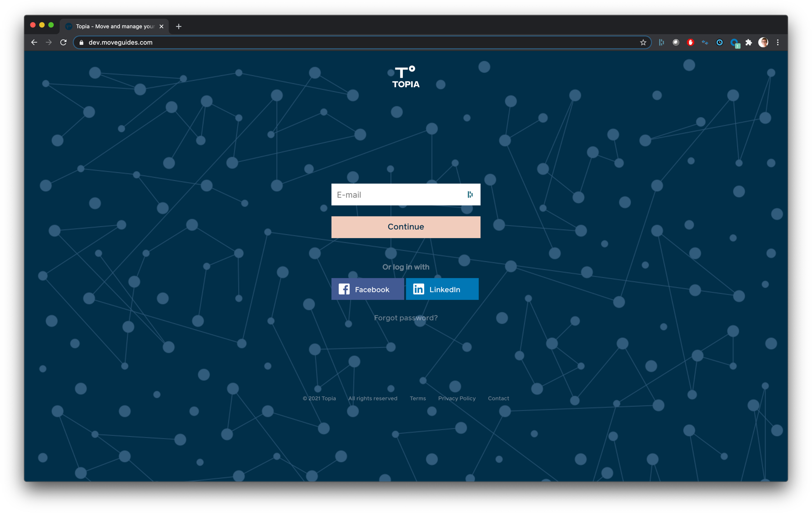
Task: Click the password manager icon in E-mail field
Action: coord(470,194)
